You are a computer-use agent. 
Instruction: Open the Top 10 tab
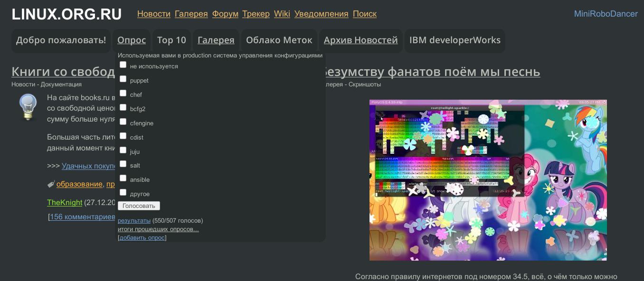click(171, 40)
